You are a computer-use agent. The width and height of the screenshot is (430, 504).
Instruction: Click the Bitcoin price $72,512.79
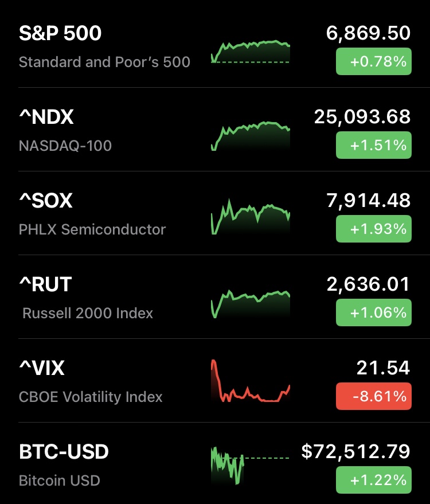[355, 452]
